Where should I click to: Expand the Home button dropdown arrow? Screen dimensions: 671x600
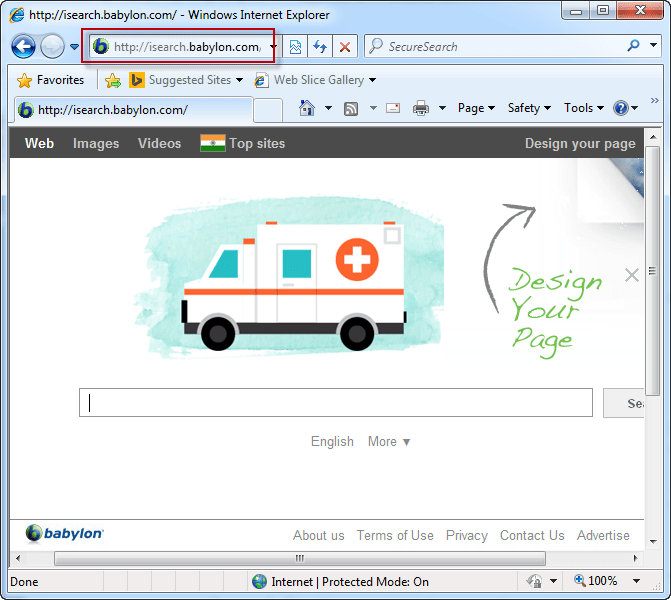(x=328, y=108)
